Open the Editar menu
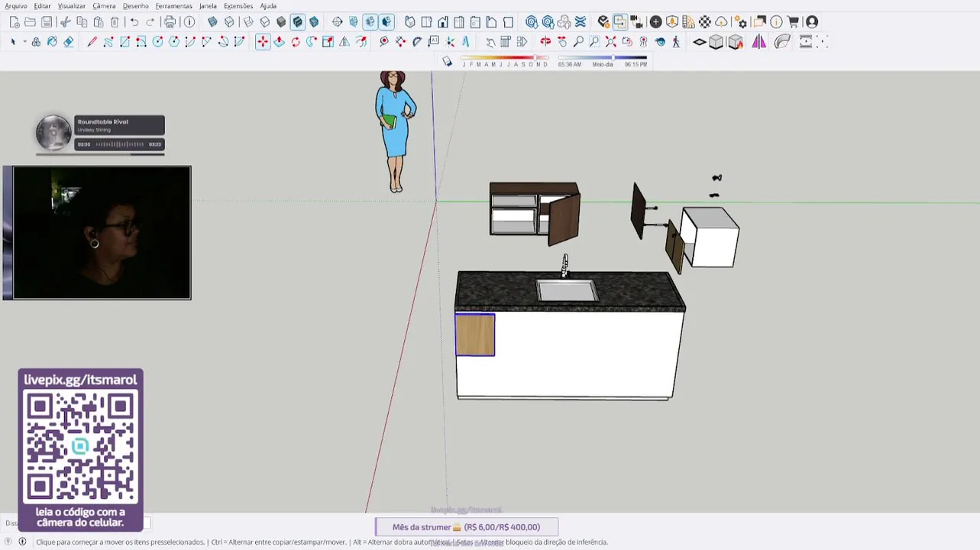 42,6
